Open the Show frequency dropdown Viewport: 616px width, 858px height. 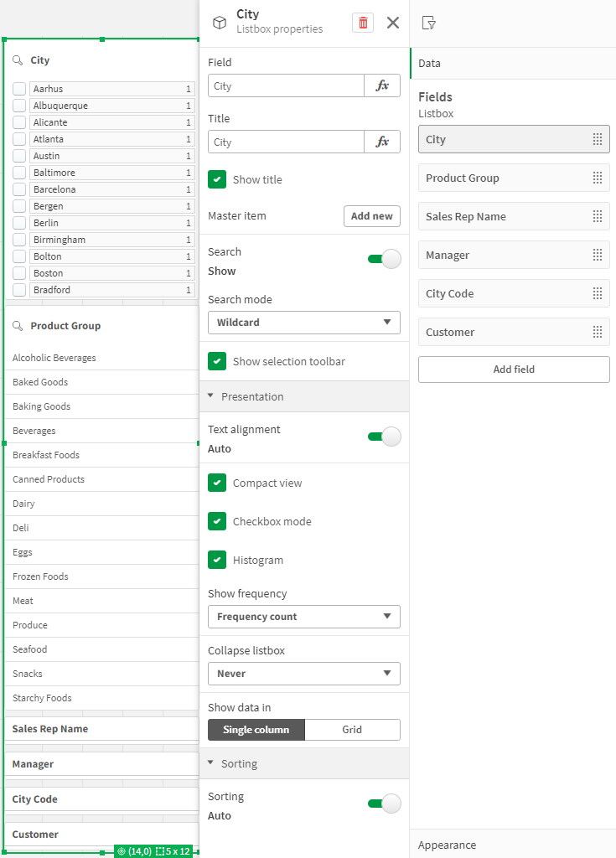point(303,617)
